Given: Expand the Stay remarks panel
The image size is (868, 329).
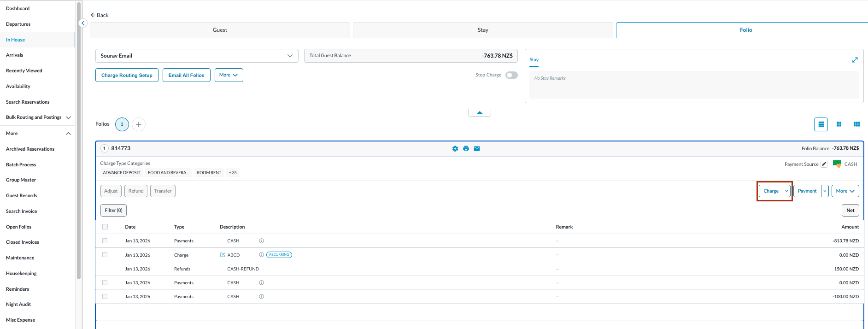Looking at the screenshot, I should [x=855, y=60].
